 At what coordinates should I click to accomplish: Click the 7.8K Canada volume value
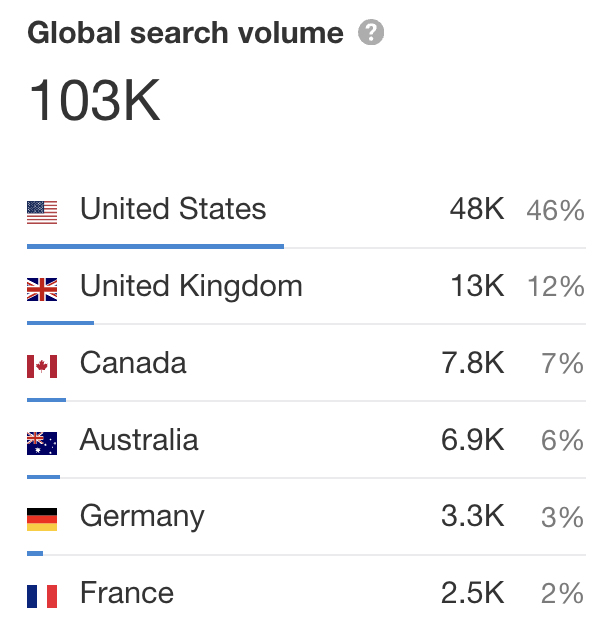[473, 363]
